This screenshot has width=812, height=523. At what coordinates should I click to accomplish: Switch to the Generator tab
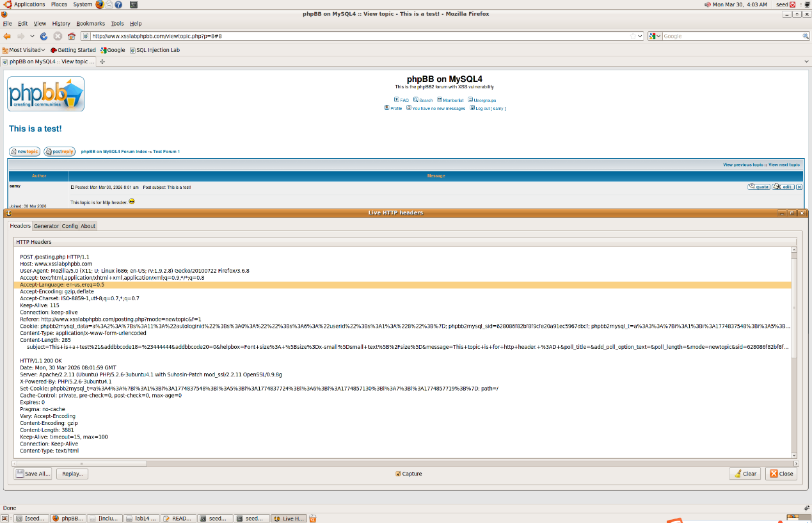[x=46, y=226]
